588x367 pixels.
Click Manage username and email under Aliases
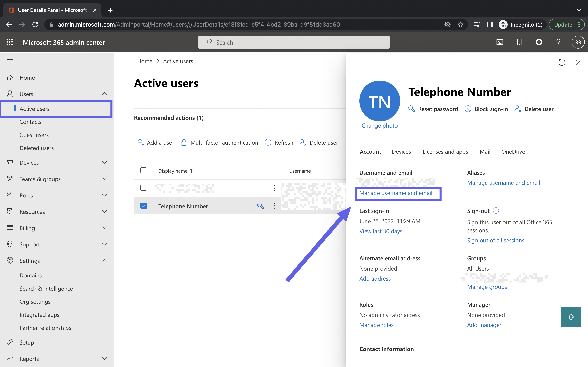point(503,183)
